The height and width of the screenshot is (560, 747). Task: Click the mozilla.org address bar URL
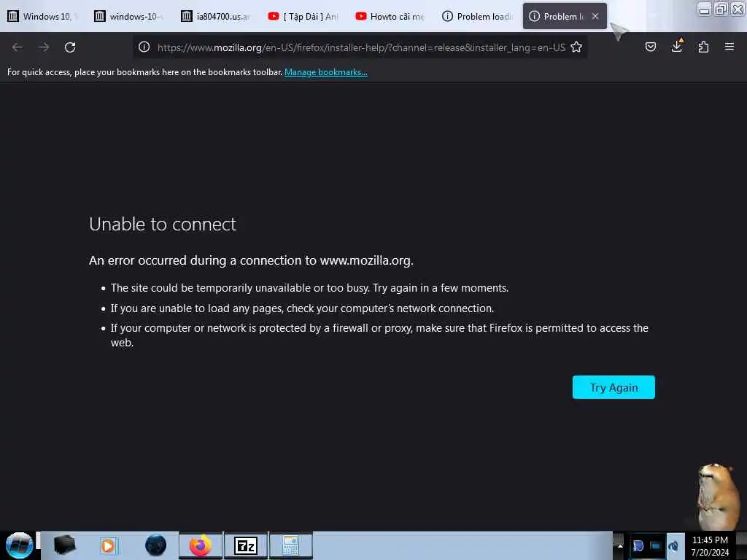tap(360, 47)
